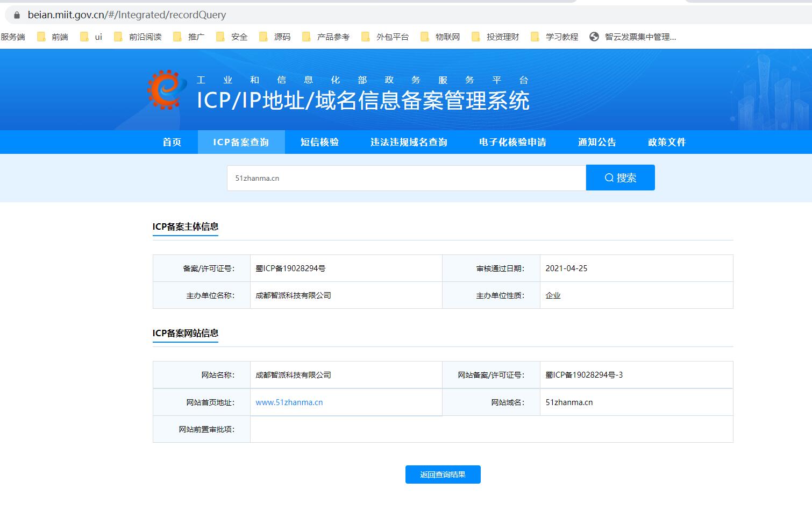Click the MIIT gear logo in header

[x=166, y=90]
